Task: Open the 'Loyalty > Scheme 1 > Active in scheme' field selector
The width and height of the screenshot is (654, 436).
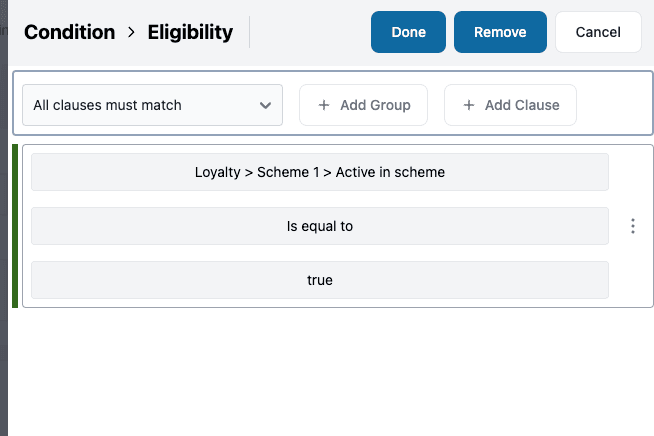Action: [320, 172]
